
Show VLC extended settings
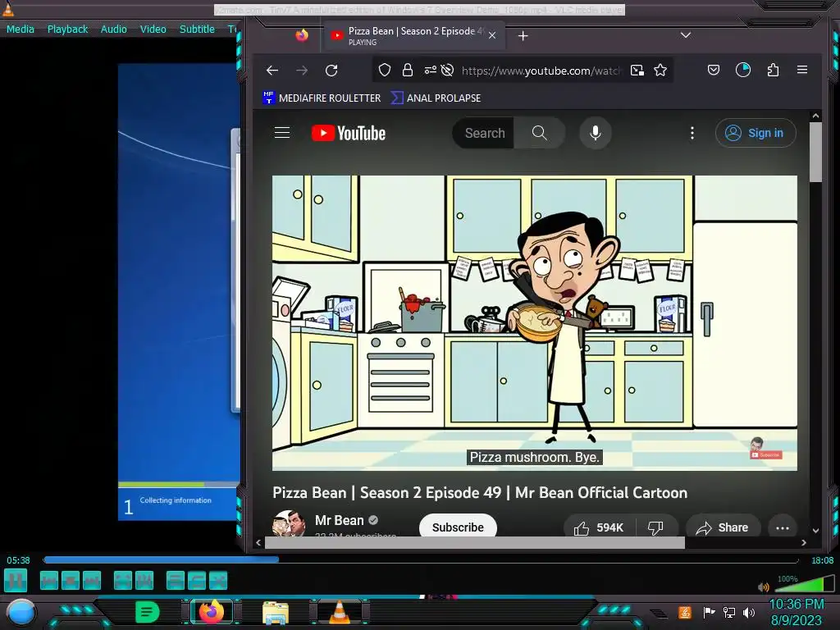(144, 580)
